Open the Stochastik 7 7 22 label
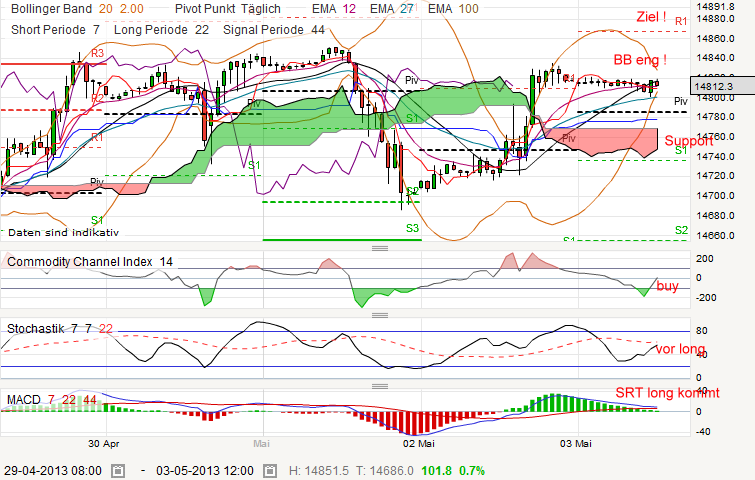 [60, 329]
